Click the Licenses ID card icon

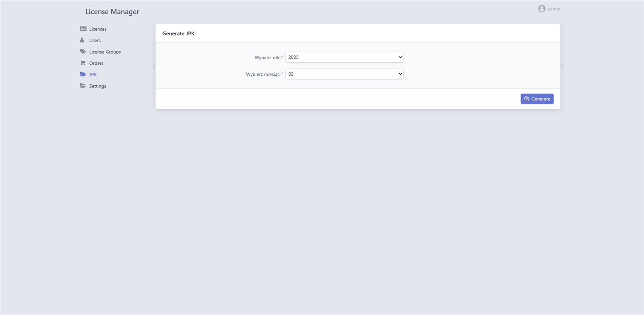tap(83, 29)
